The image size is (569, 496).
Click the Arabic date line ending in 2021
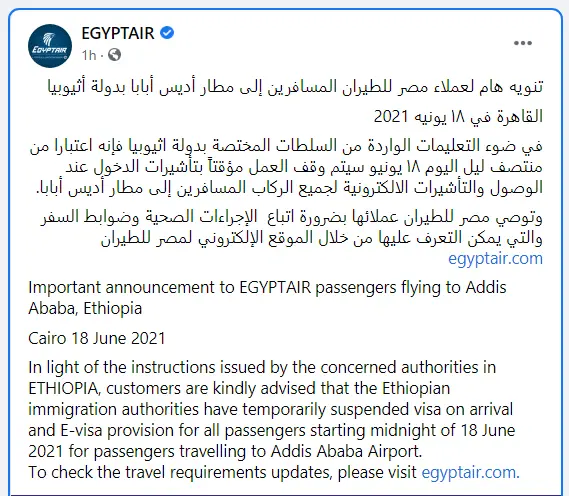[x=458, y=116]
